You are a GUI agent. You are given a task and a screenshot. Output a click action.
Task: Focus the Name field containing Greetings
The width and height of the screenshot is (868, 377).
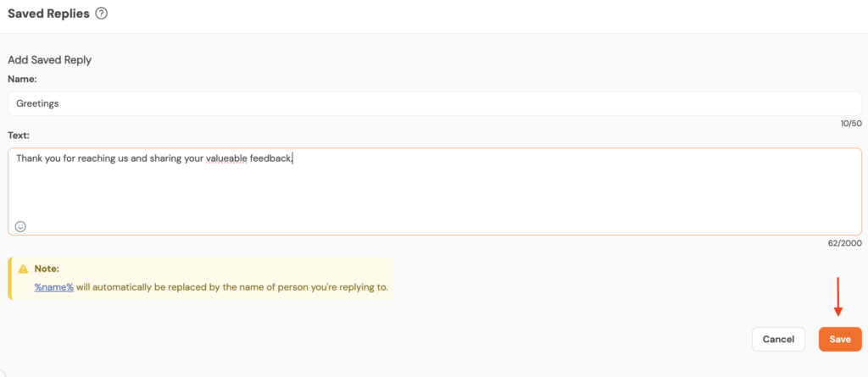tap(434, 103)
